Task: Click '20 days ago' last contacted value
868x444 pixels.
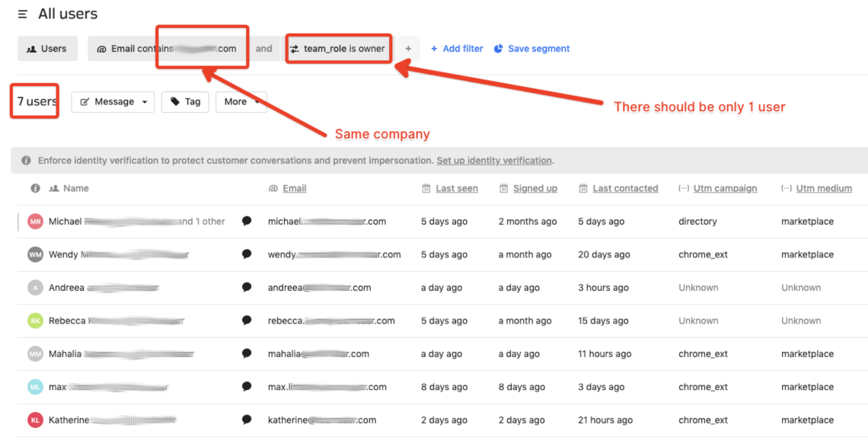Action: point(604,254)
